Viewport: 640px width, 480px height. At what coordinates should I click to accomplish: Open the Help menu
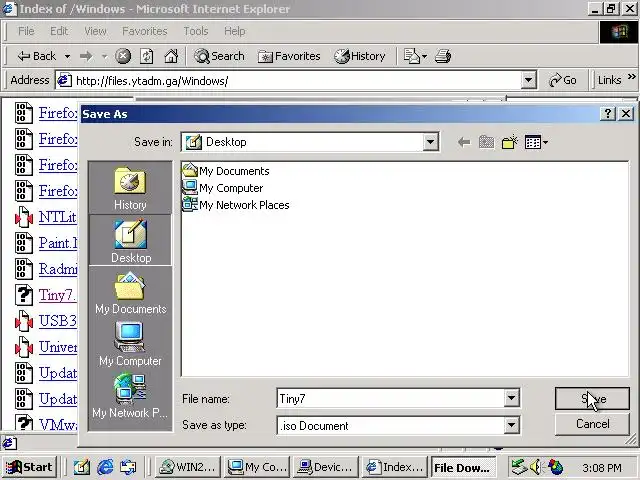235,31
